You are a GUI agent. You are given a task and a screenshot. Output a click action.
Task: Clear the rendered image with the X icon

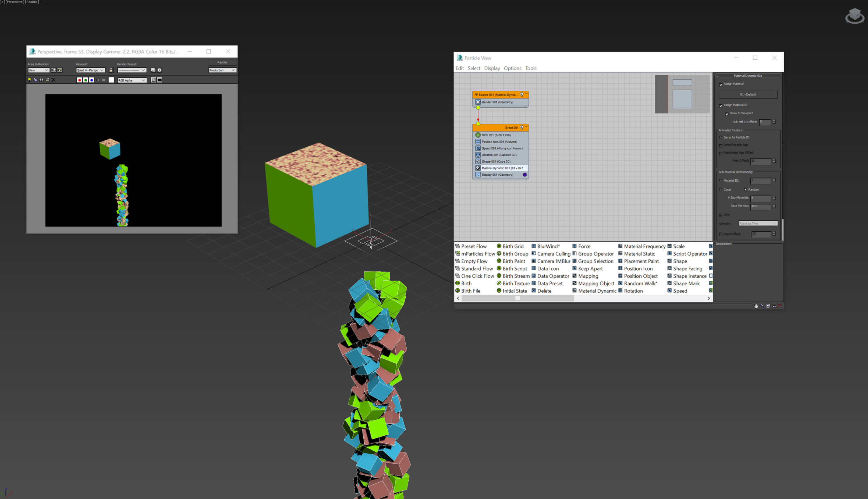[x=53, y=80]
